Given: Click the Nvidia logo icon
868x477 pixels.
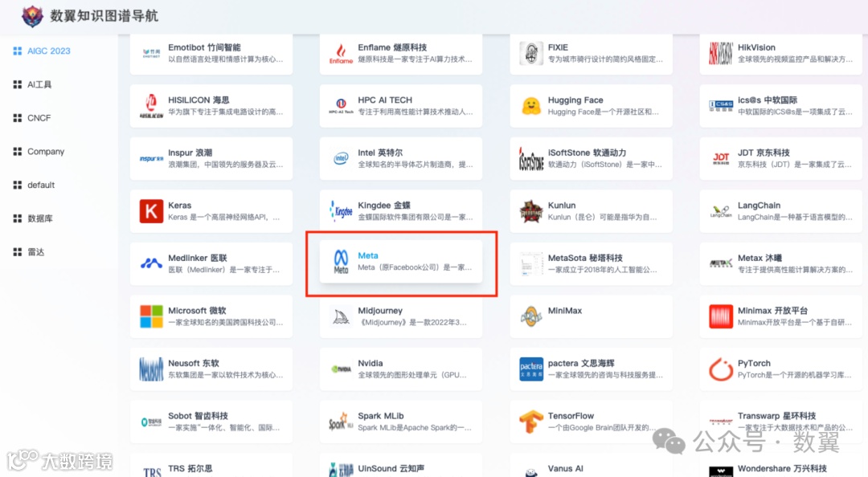Looking at the screenshot, I should click(341, 369).
